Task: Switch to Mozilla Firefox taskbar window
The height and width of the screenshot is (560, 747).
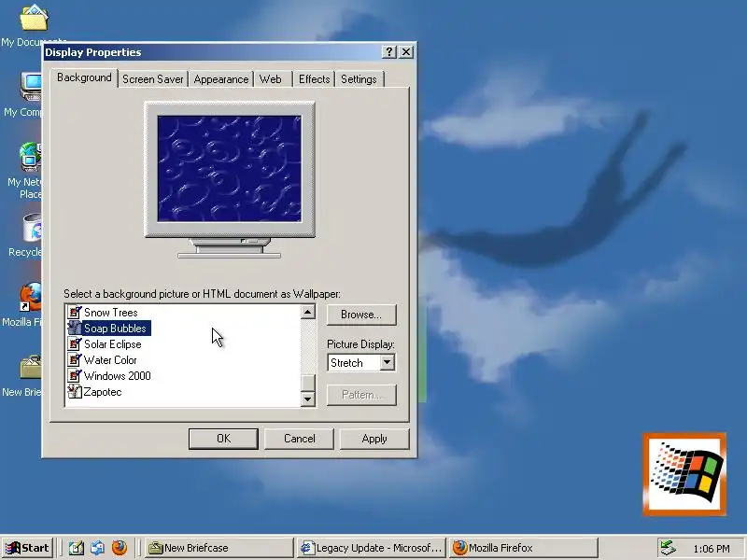Action: pyautogui.click(x=523, y=548)
